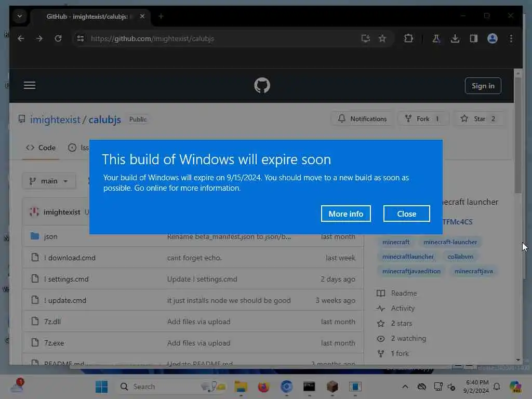Expand the main branch dropdown
The image size is (532, 399).
pos(49,181)
